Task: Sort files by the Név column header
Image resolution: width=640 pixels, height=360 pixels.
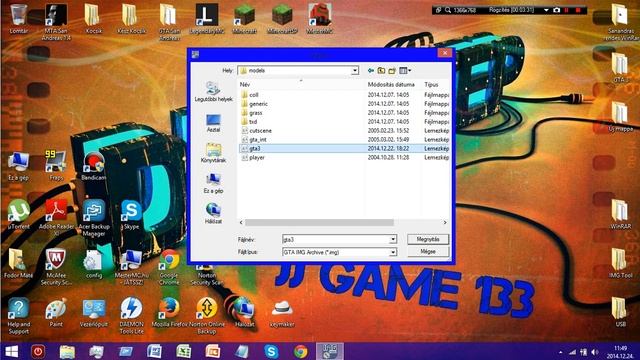Action: pos(245,84)
